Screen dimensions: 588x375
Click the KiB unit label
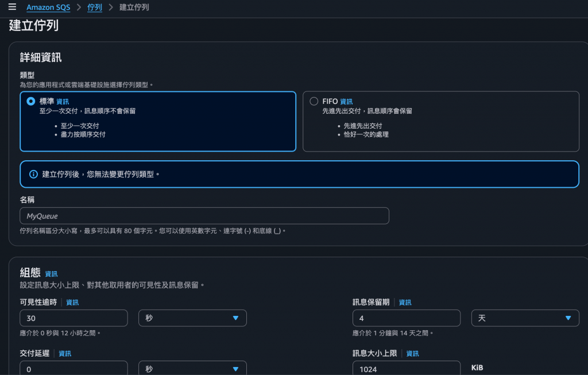coord(477,368)
